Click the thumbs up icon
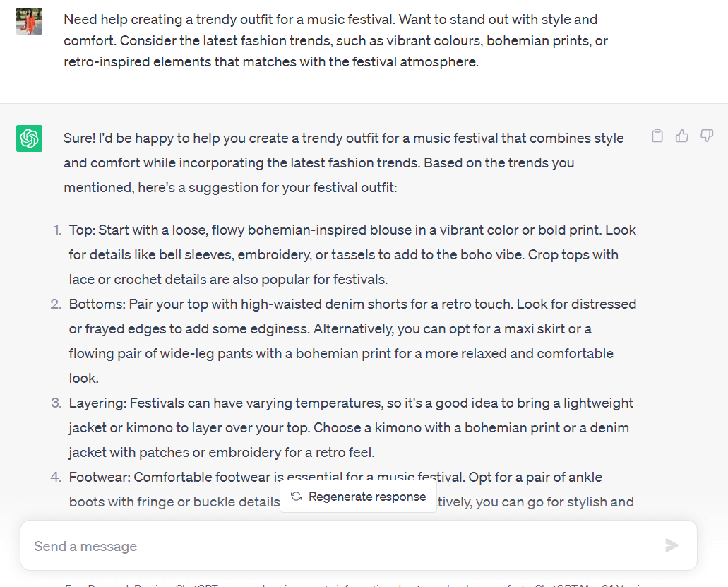This screenshot has height=587, width=728. pyautogui.click(x=681, y=136)
